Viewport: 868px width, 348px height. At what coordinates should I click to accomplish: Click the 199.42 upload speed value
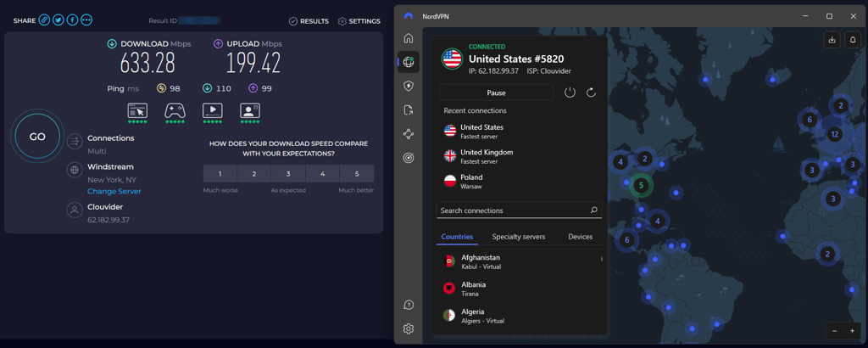click(253, 63)
